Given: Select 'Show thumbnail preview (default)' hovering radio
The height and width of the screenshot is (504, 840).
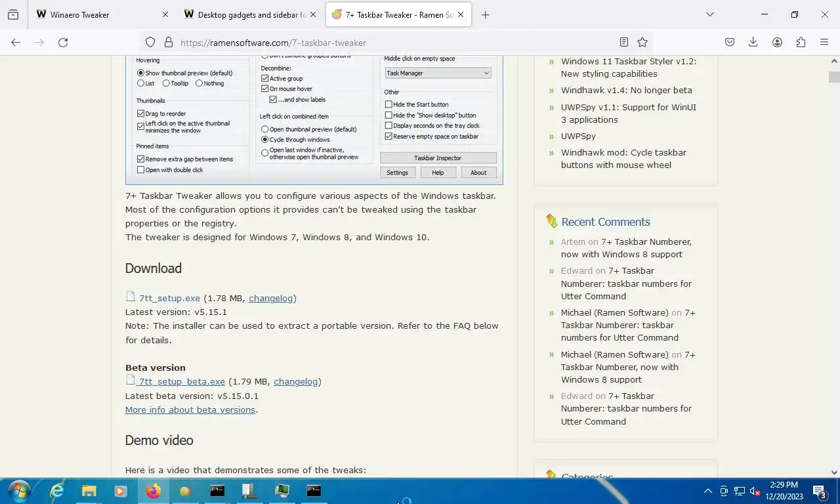Looking at the screenshot, I should 140,73.
